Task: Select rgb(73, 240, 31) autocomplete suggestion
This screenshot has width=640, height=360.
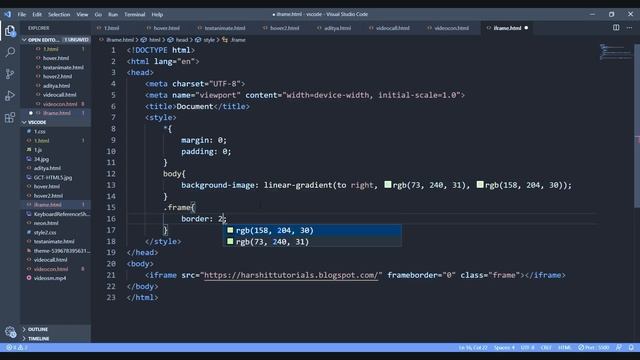Action: [312, 242]
